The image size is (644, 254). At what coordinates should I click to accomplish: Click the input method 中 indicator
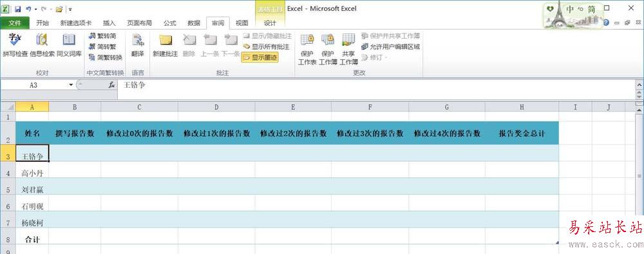(571, 9)
